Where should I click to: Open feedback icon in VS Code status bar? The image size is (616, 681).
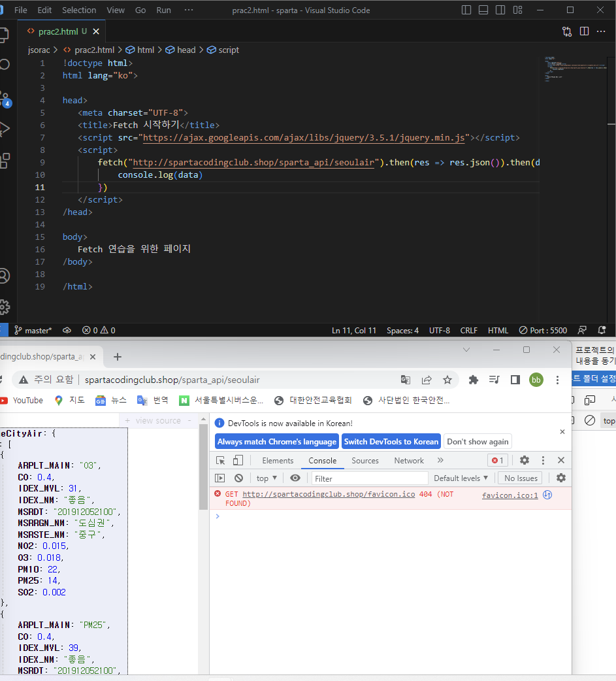pos(582,331)
